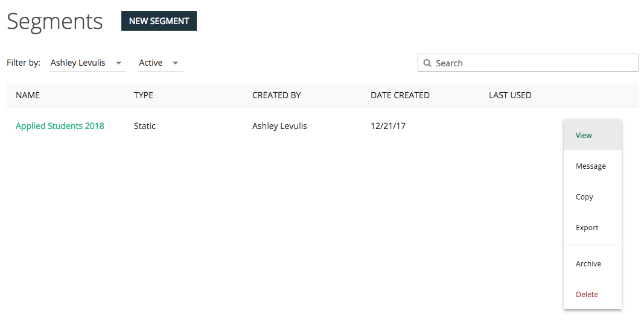
Task: Select Export in the context menu
Action: click(592, 227)
